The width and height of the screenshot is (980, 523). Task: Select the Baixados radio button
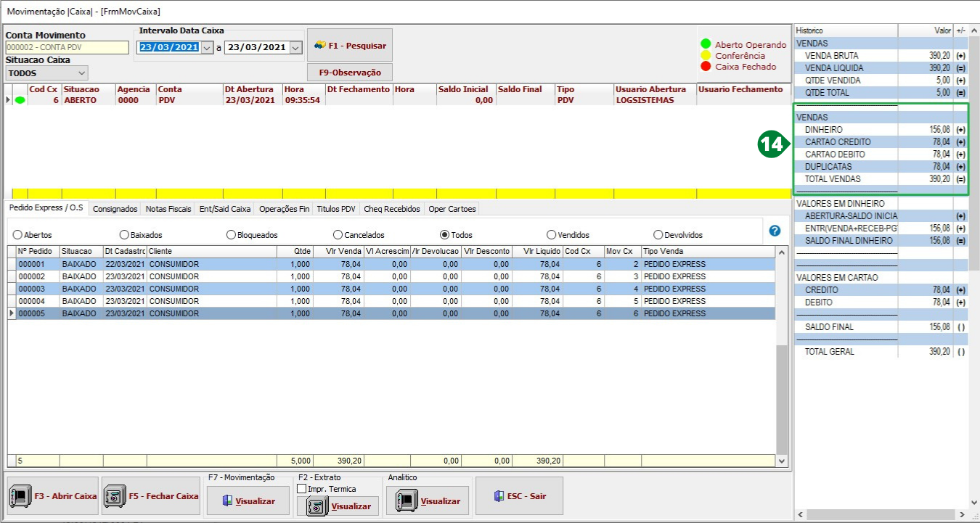tap(123, 235)
